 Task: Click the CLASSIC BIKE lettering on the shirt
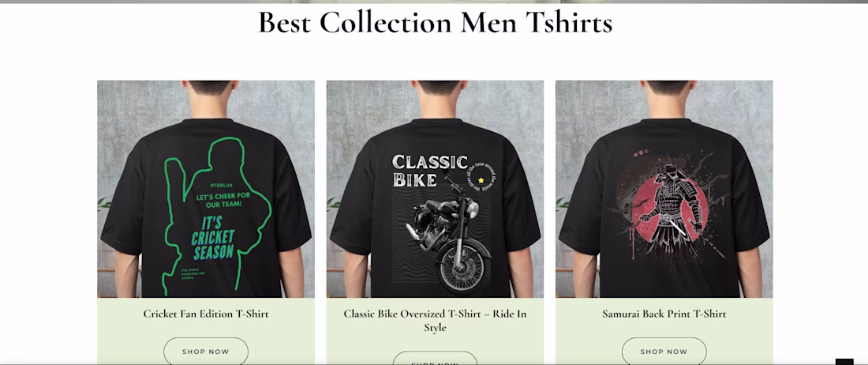point(429,170)
